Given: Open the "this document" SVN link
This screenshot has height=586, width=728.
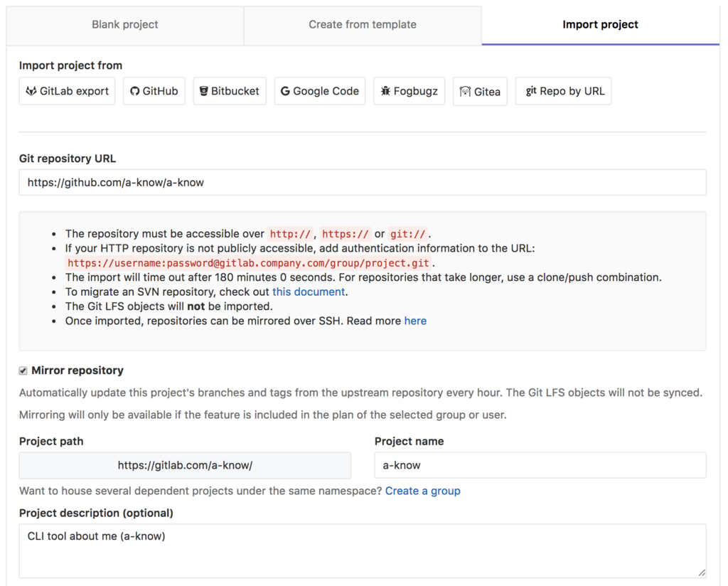Looking at the screenshot, I should click(309, 292).
